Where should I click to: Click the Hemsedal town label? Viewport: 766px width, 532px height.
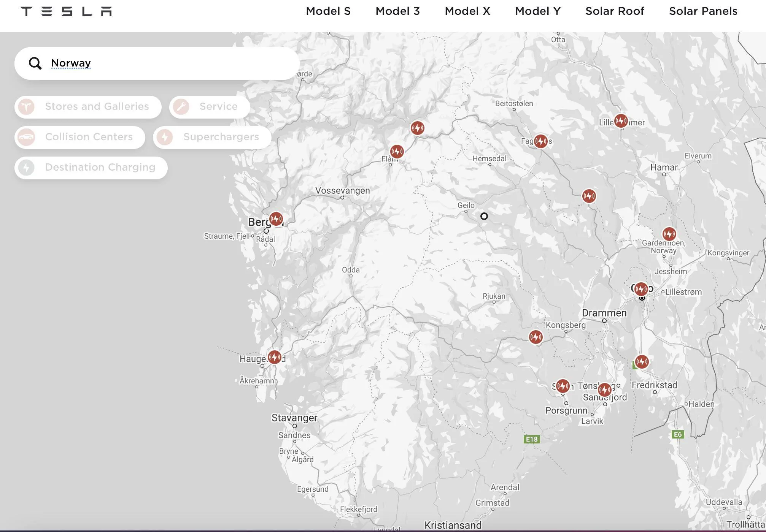(489, 158)
